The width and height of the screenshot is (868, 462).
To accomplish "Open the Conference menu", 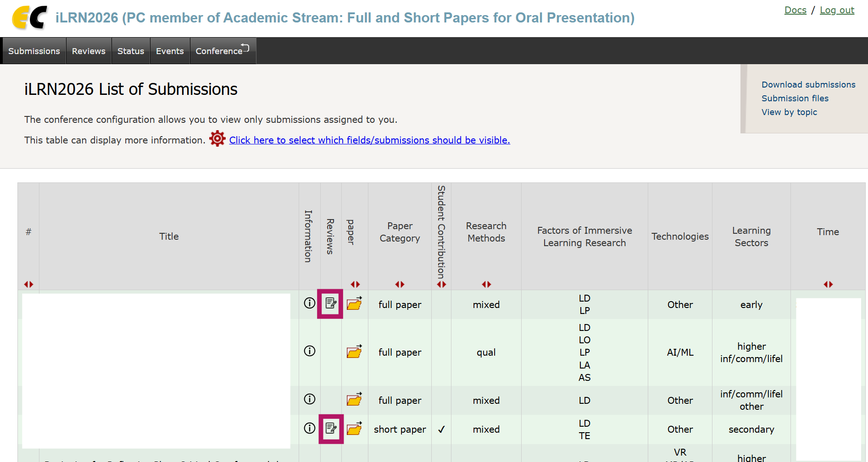I will [x=222, y=51].
